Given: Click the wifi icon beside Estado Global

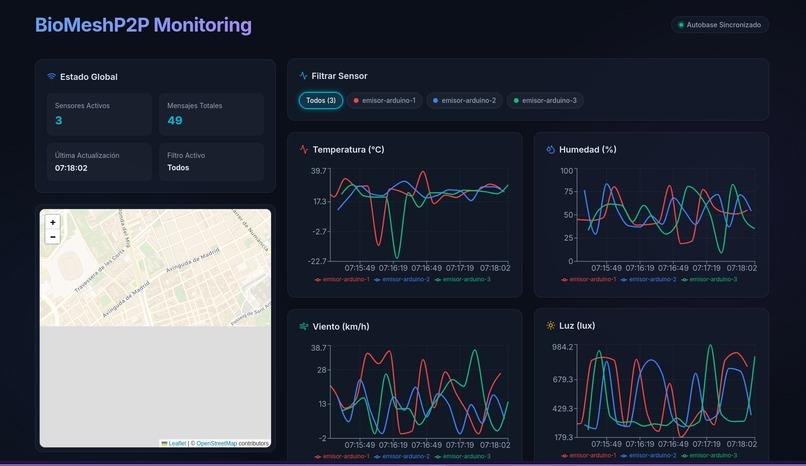Looking at the screenshot, I should click(51, 77).
